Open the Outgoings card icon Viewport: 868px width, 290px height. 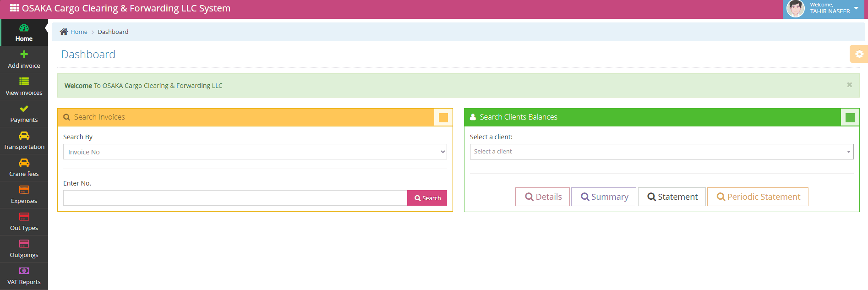(24, 244)
